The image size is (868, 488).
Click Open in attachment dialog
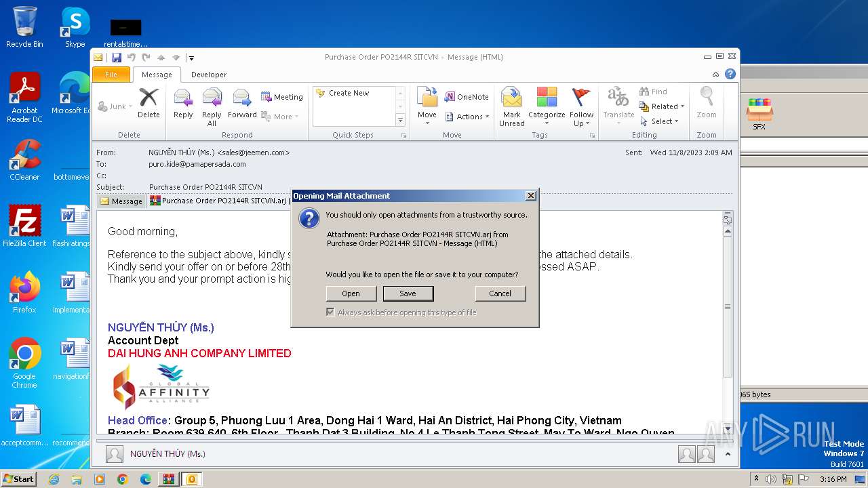click(x=351, y=293)
